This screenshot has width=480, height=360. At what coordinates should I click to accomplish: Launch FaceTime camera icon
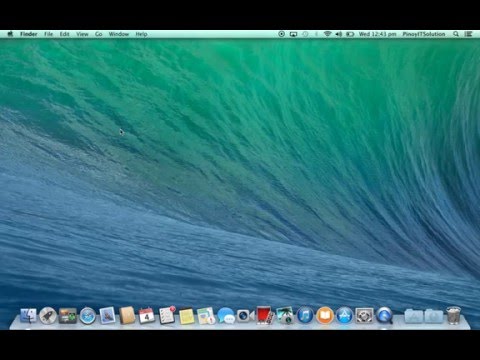(x=245, y=316)
